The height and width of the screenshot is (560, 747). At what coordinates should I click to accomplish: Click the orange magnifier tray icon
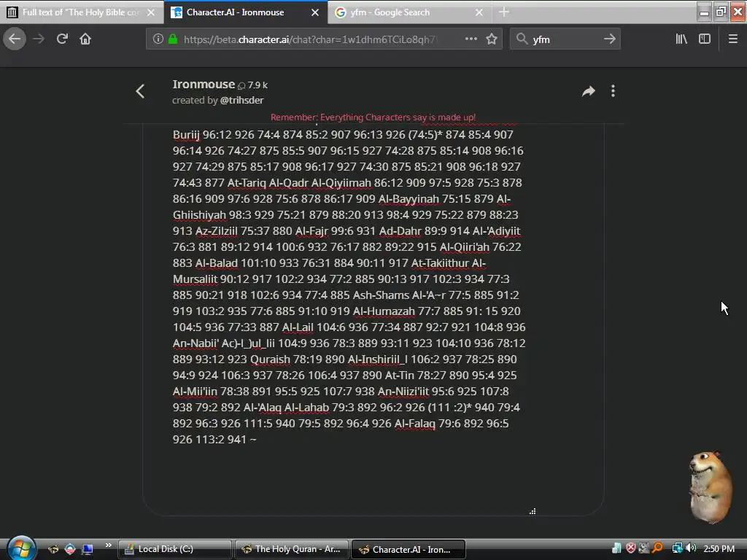pos(658,548)
